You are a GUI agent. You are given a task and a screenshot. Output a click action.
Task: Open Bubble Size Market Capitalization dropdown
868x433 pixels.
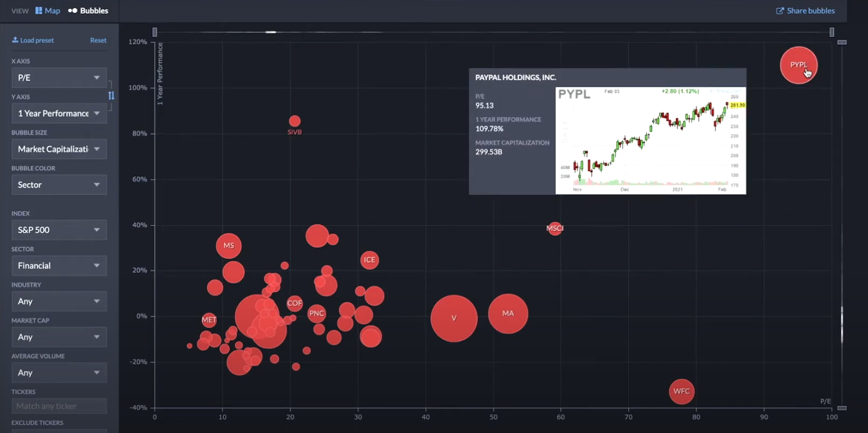[59, 149]
